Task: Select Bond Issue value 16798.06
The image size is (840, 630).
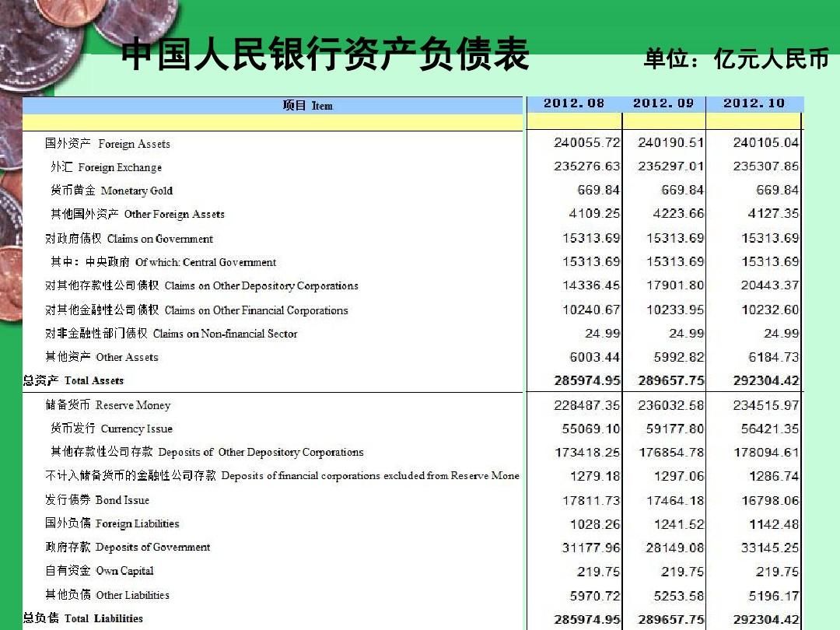Action: click(770, 500)
